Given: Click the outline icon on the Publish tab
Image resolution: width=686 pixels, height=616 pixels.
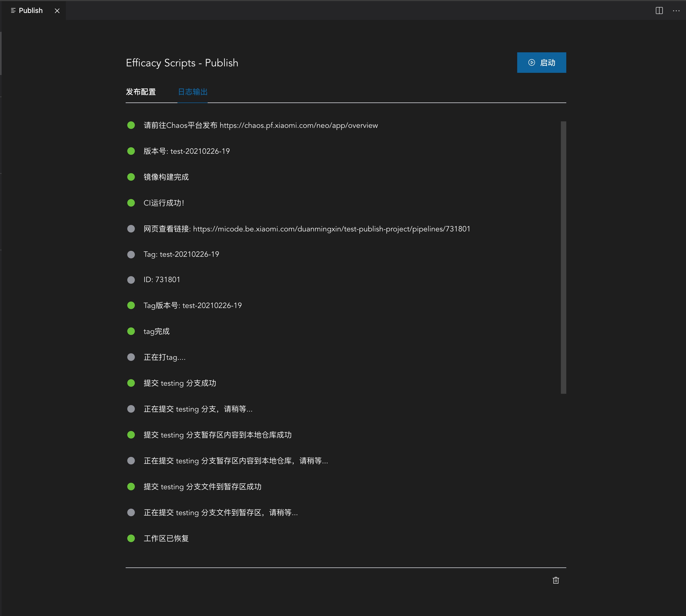Looking at the screenshot, I should (x=13, y=11).
